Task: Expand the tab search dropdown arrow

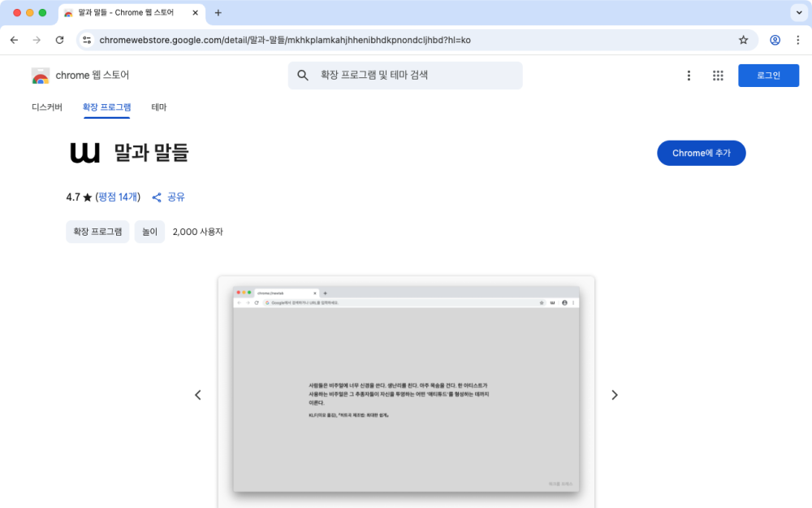Action: 798,12
